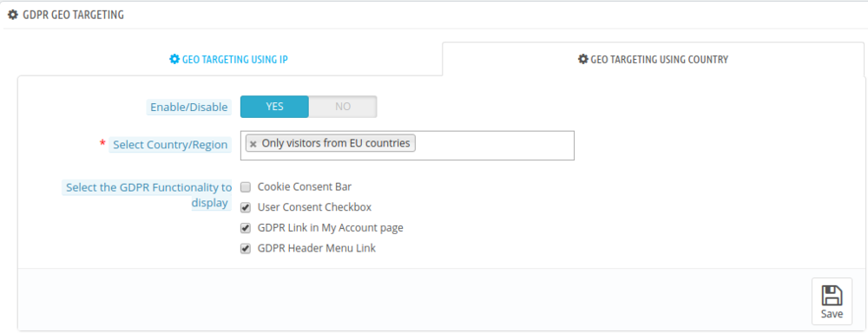Uncheck the User Consent Checkbox option
This screenshot has width=868, height=333.
[246, 208]
